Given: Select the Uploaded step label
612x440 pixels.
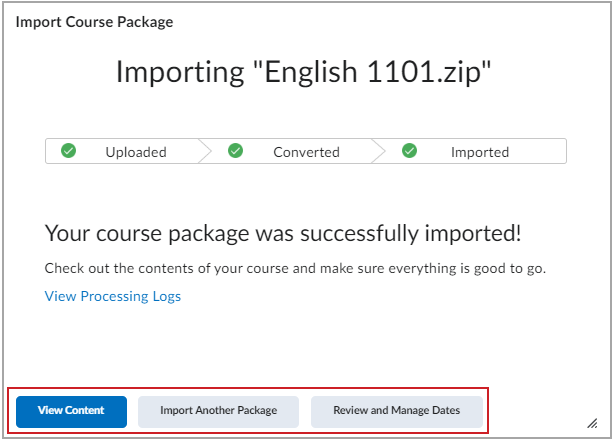Looking at the screenshot, I should [x=136, y=152].
